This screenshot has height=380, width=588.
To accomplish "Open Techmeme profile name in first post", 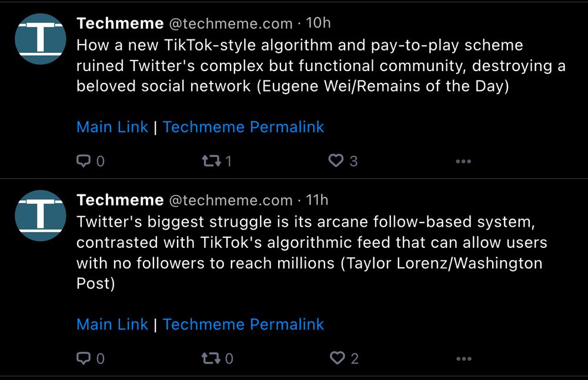I will point(120,23).
